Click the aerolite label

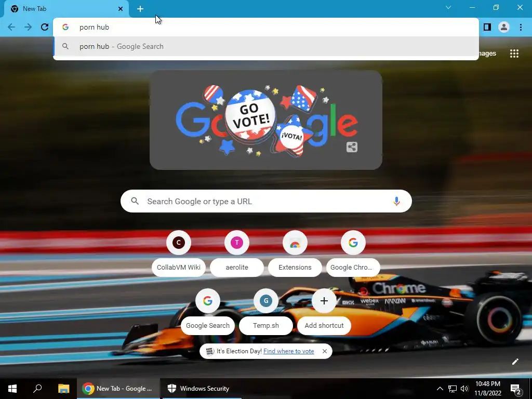[x=237, y=268]
